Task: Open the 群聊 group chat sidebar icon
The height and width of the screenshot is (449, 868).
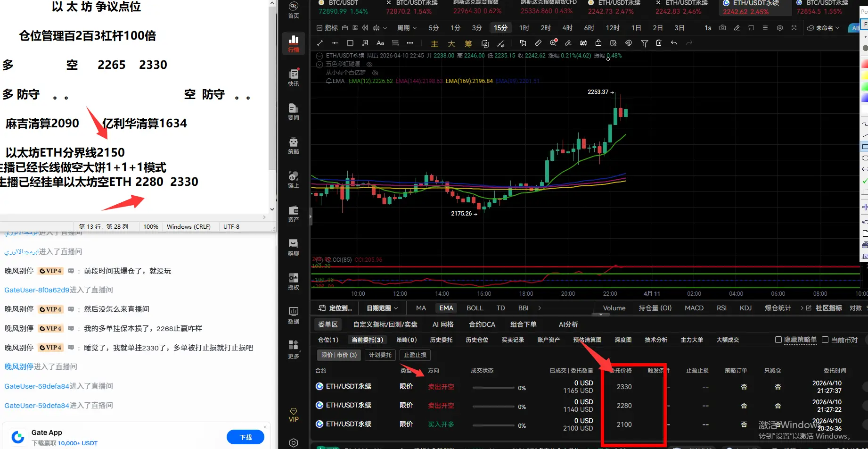Action: click(x=294, y=247)
